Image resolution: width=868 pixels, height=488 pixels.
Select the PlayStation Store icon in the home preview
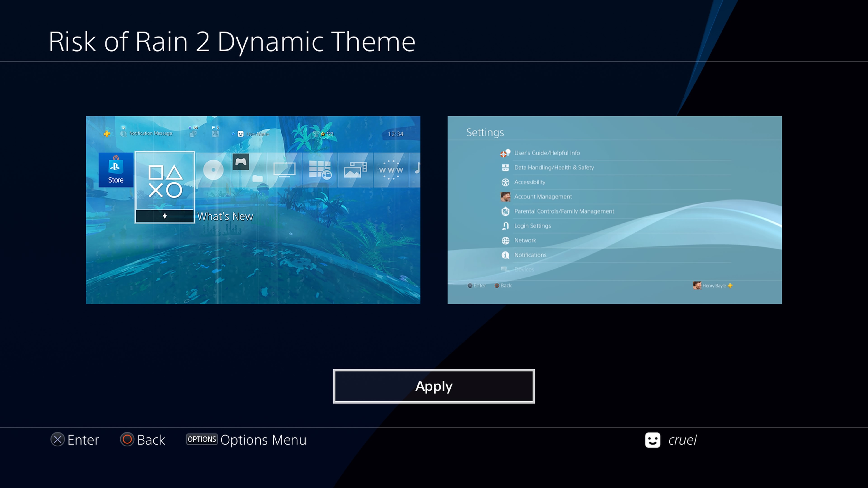coord(116,170)
